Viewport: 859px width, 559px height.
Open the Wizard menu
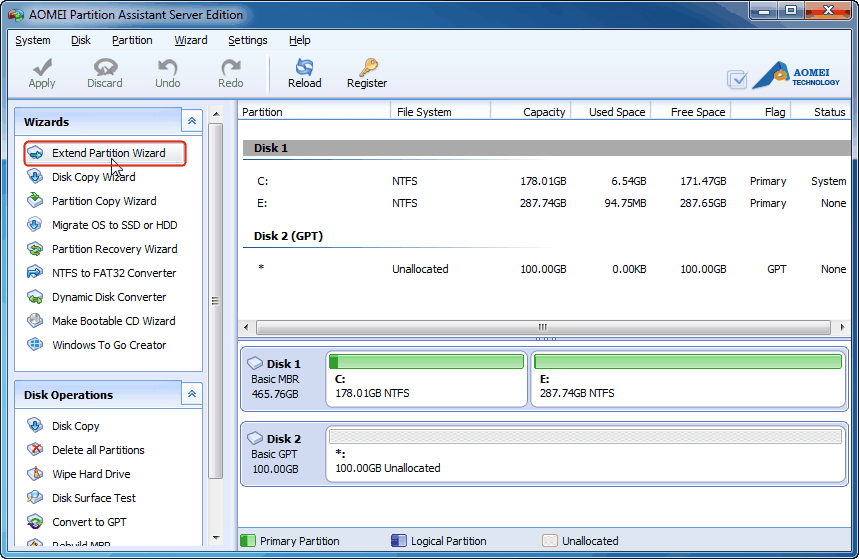click(191, 40)
